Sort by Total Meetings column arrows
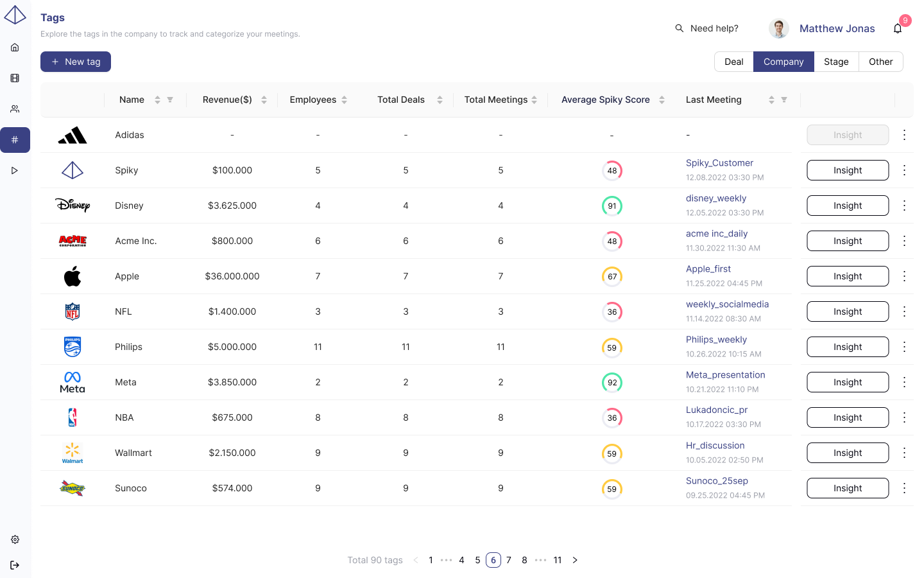This screenshot has height=578, width=924. coord(535,100)
